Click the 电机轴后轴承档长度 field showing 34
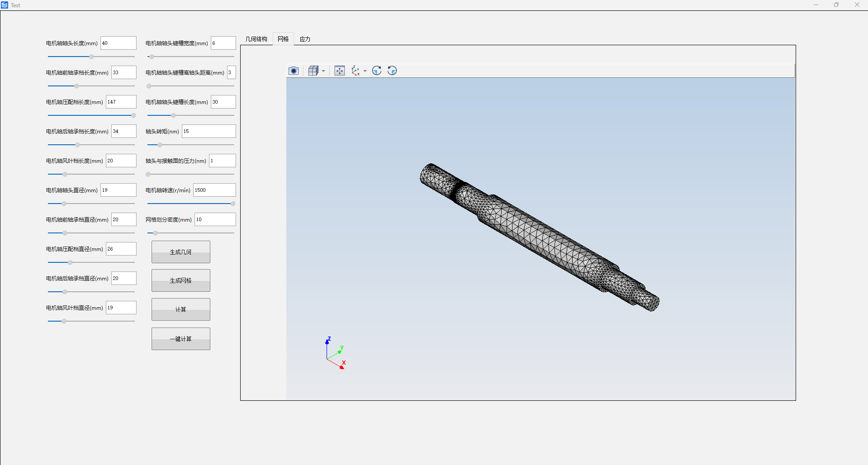The height and width of the screenshot is (465, 868). click(x=124, y=131)
